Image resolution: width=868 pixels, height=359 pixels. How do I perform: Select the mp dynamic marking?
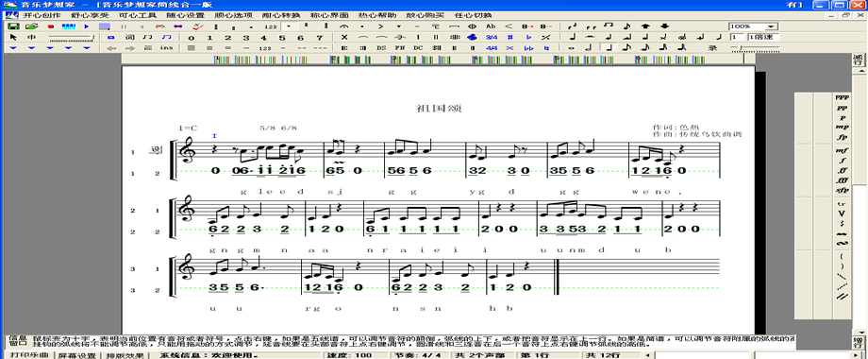842,127
